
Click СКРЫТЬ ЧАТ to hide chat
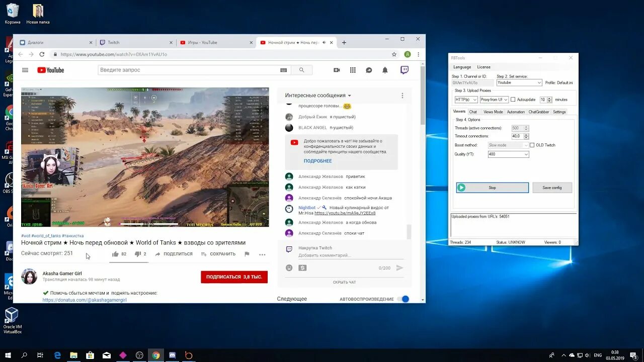click(344, 282)
